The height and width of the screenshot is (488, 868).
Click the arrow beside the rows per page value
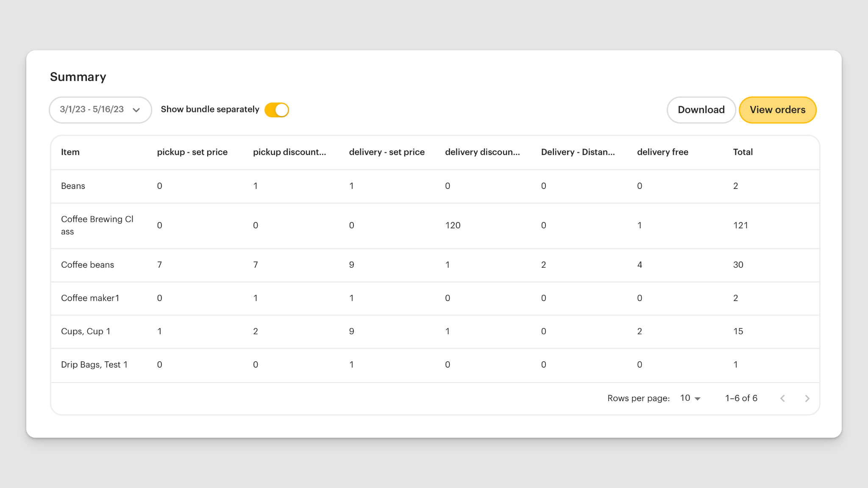(x=697, y=398)
